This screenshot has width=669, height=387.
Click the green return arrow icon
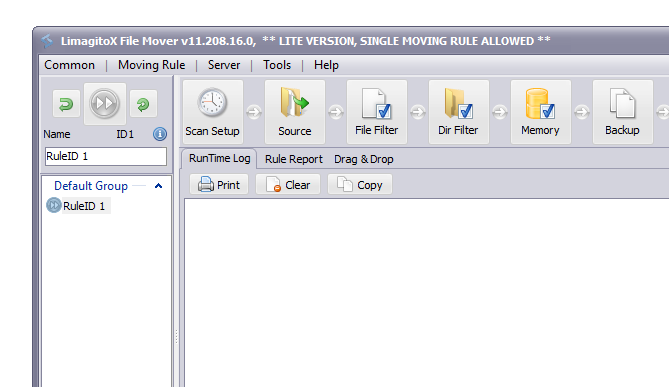(x=66, y=104)
